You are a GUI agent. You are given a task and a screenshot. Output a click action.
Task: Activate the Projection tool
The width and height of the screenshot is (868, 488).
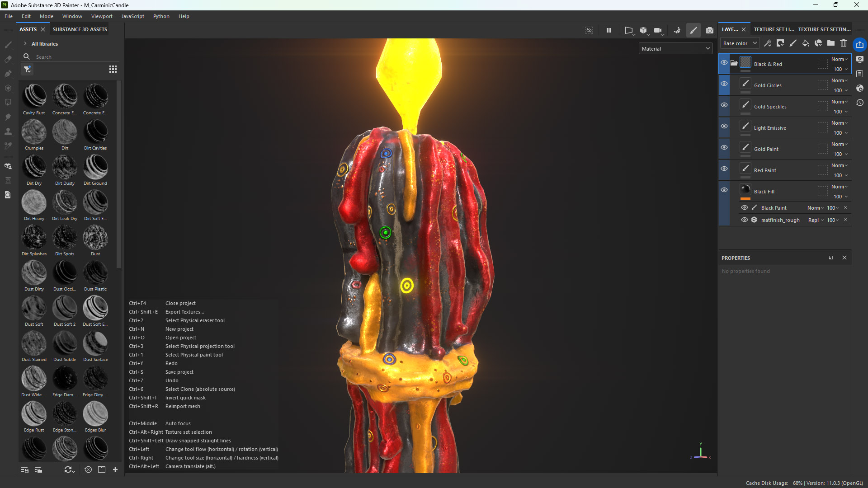pyautogui.click(x=8, y=73)
